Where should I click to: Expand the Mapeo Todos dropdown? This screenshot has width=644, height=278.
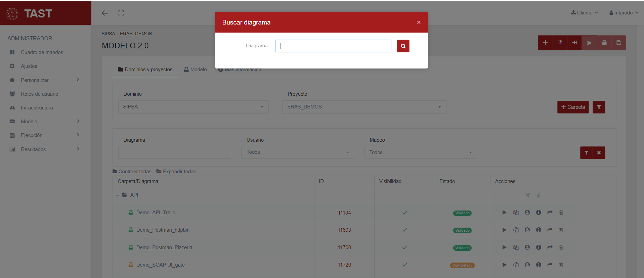tap(421, 152)
